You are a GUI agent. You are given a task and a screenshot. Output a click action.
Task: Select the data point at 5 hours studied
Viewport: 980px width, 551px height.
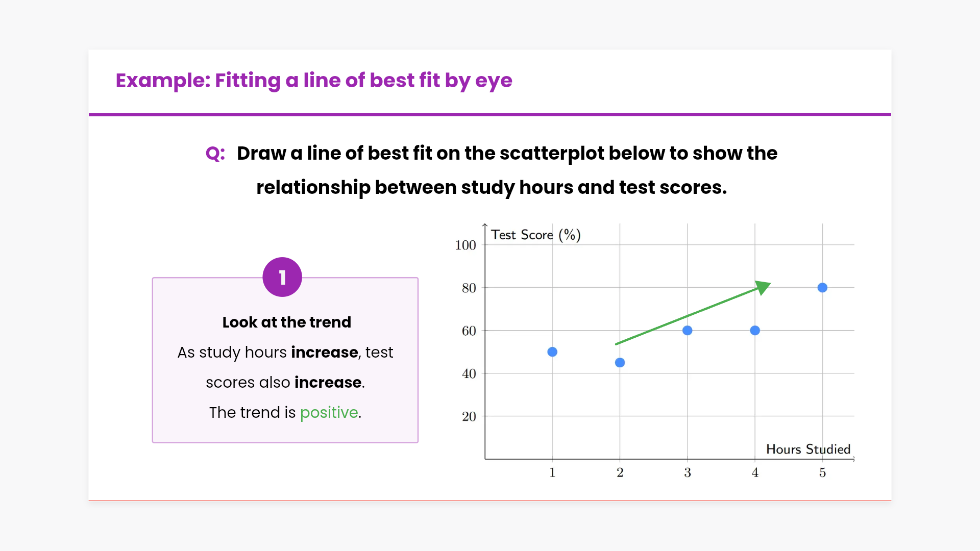(x=822, y=288)
